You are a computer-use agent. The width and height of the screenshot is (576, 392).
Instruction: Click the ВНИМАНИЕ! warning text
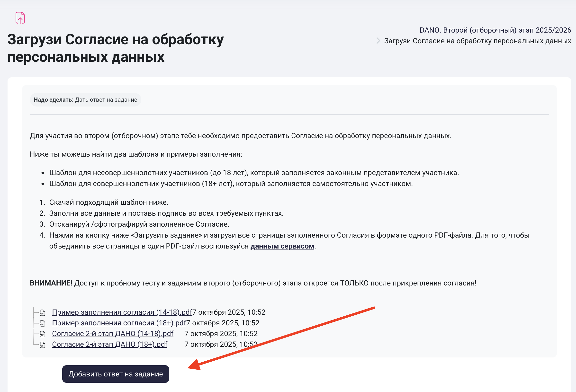click(x=51, y=283)
